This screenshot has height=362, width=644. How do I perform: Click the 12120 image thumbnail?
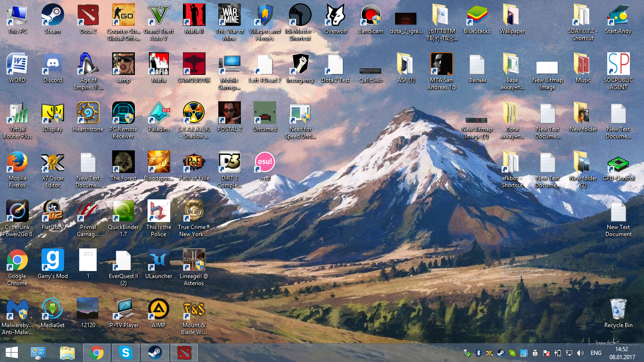tap(88, 309)
